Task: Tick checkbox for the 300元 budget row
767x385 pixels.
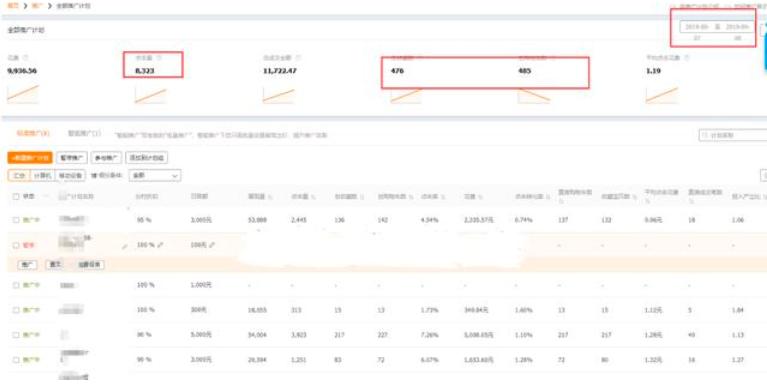Action: [x=16, y=310]
